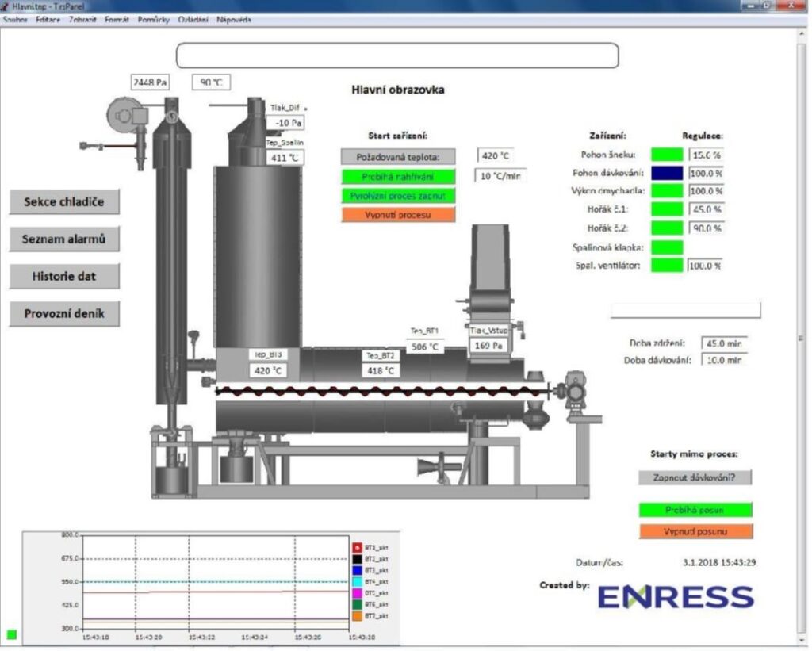Click the ENRESS logo

(676, 597)
